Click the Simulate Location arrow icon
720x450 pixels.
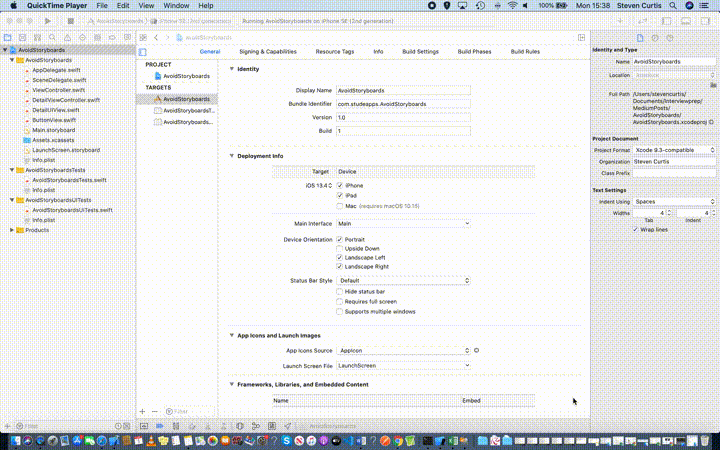click(x=287, y=426)
